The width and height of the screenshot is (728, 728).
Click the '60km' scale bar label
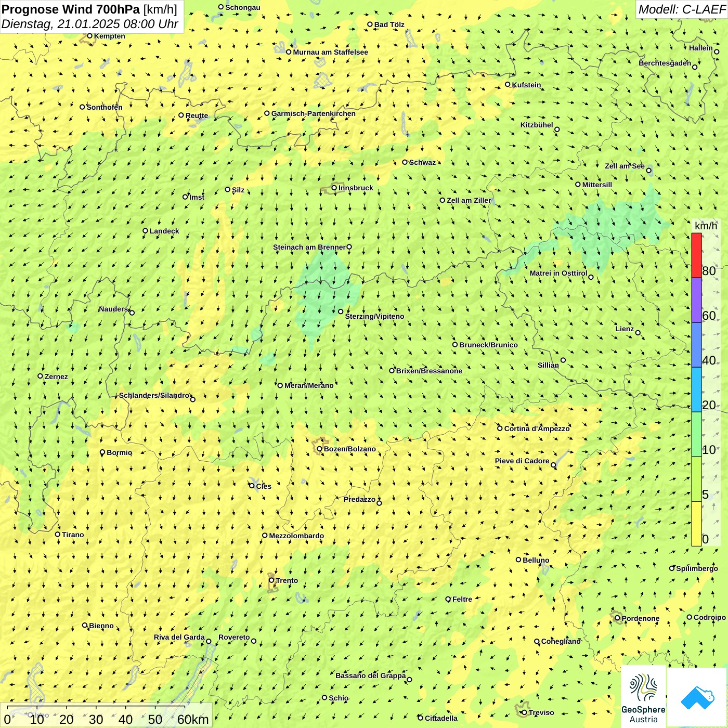coord(193,720)
